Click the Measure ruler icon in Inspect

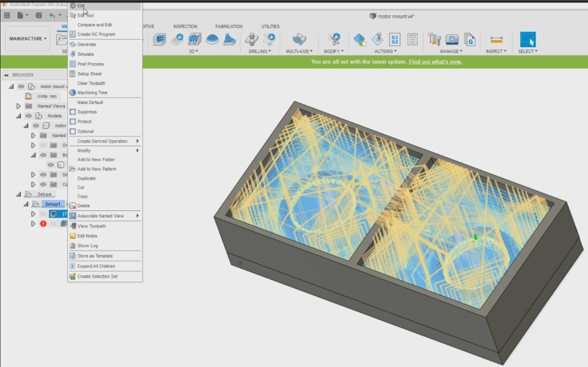point(496,39)
